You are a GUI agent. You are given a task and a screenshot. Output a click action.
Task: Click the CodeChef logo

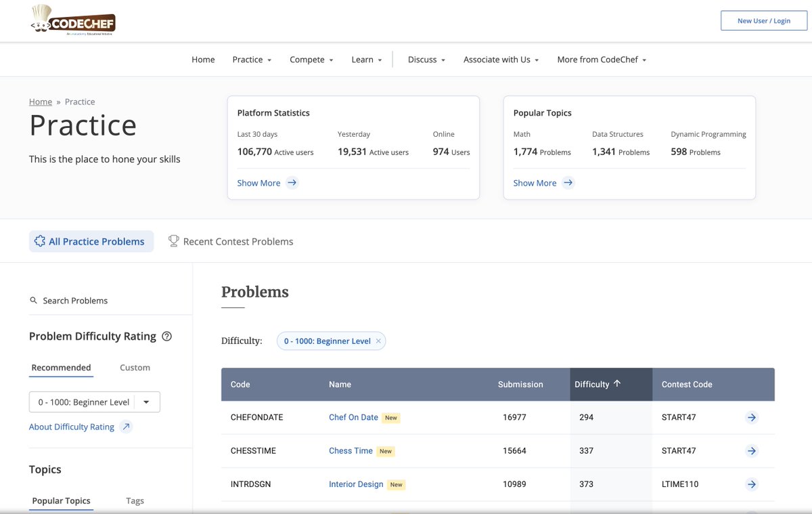pyautogui.click(x=73, y=20)
